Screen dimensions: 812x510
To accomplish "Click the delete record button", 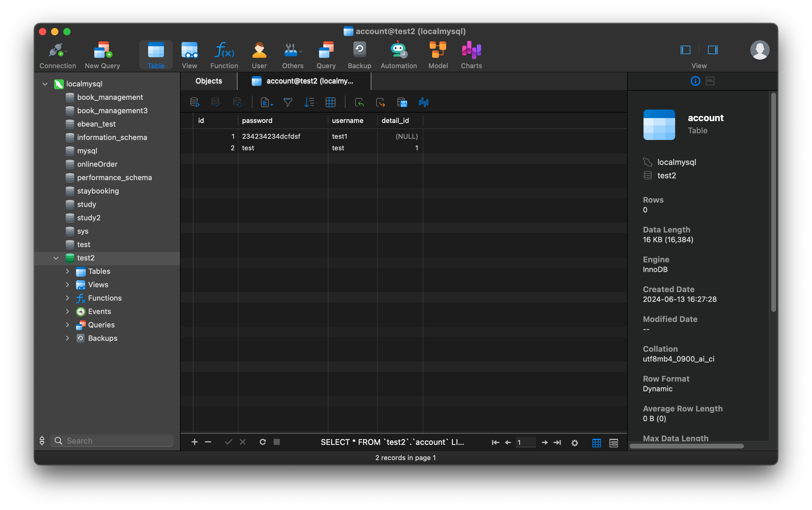I will pos(208,442).
